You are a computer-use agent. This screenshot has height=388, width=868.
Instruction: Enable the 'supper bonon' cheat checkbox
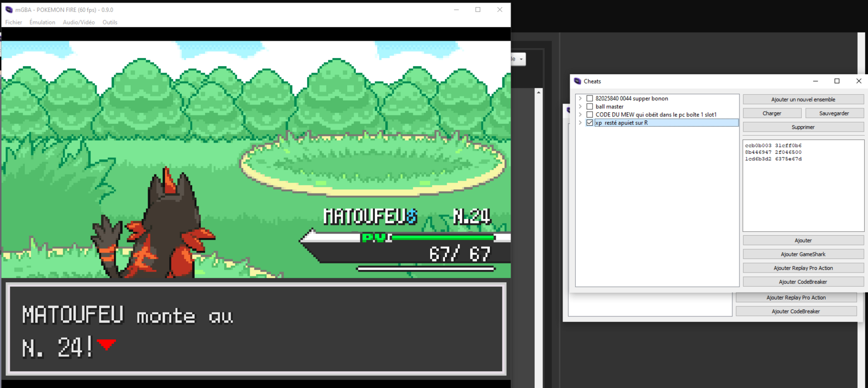(590, 99)
